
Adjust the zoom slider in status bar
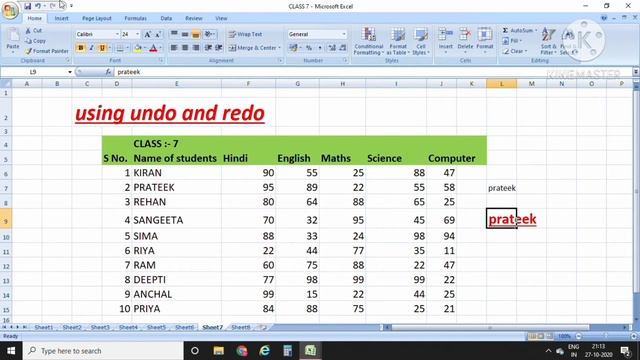605,336
